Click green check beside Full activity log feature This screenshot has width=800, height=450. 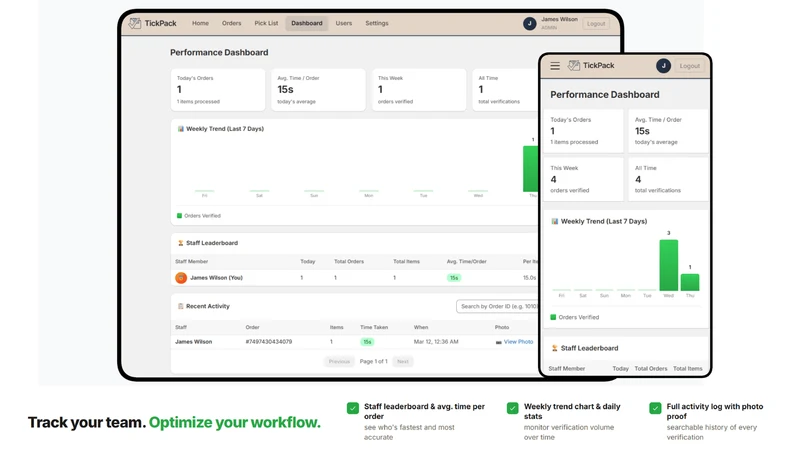(x=655, y=408)
